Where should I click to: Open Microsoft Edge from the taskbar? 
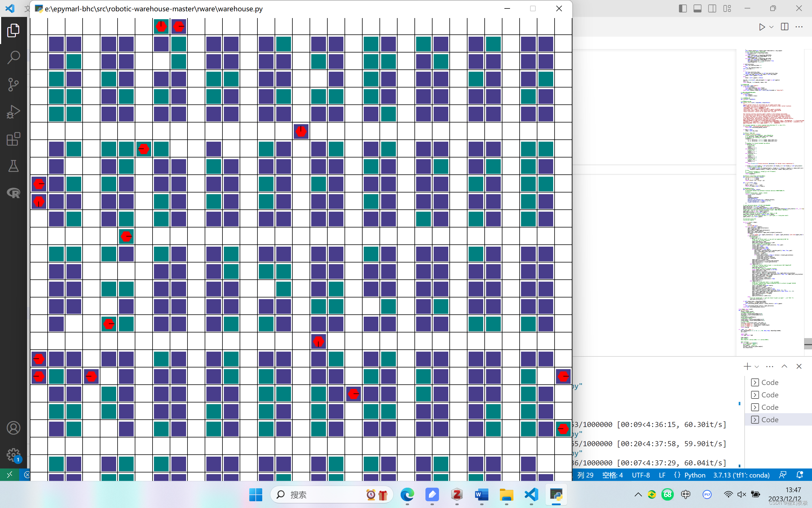click(407, 494)
